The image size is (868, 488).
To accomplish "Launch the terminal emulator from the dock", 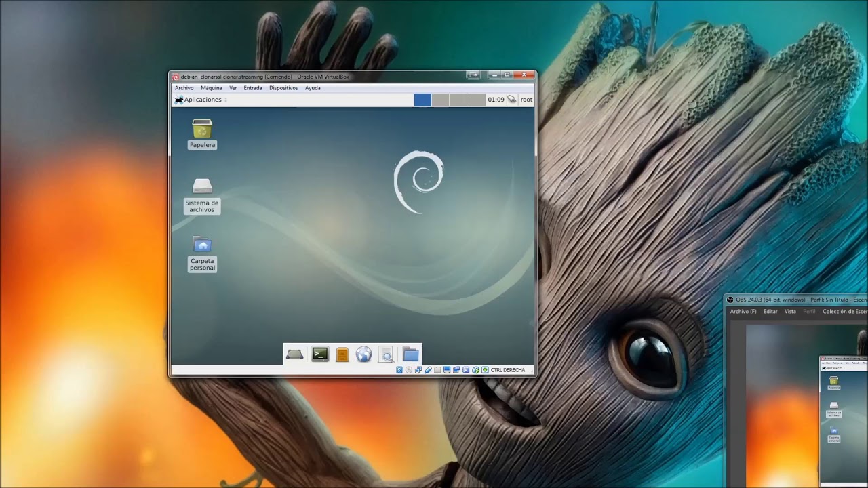I will [x=320, y=354].
